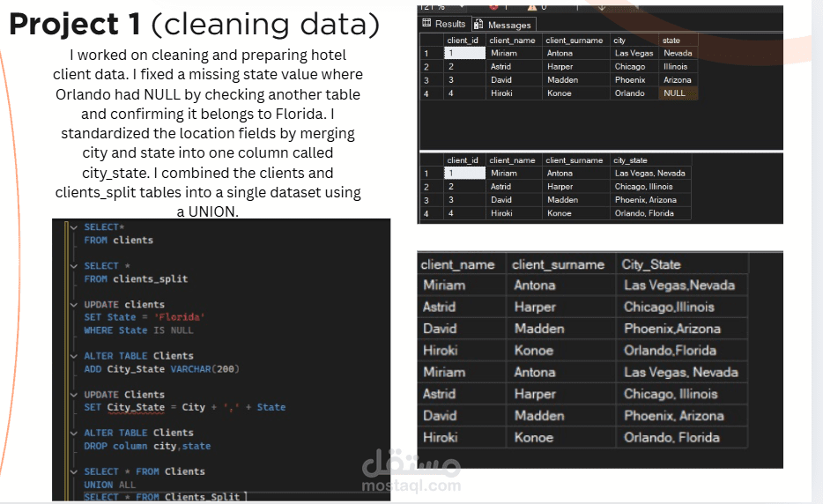
Task: Fold the ALTER TABLE DROP column block
Action: (x=74, y=434)
